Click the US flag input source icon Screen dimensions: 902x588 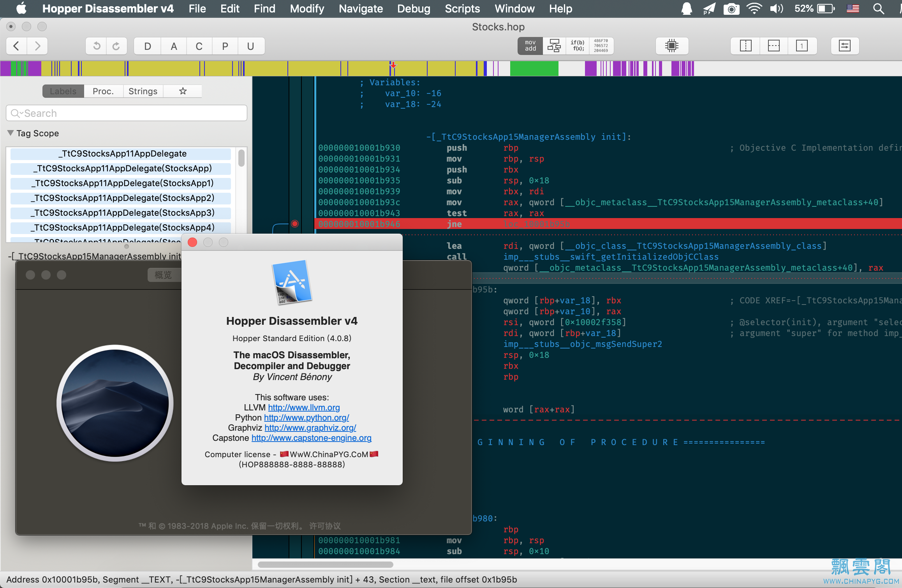853,9
